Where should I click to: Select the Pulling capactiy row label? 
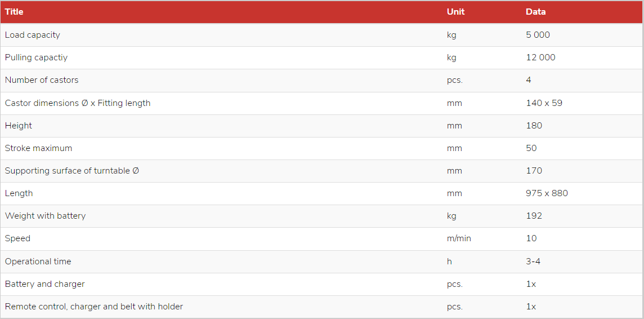[x=36, y=57]
